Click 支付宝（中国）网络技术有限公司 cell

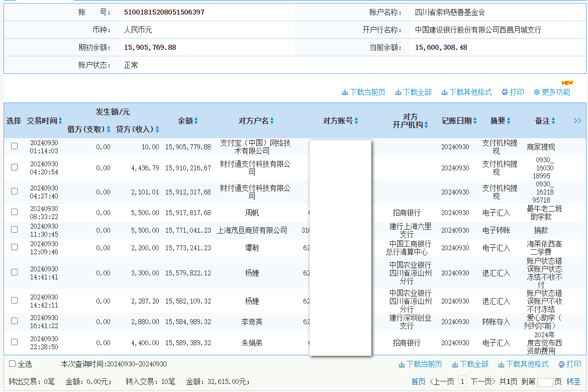(255, 147)
